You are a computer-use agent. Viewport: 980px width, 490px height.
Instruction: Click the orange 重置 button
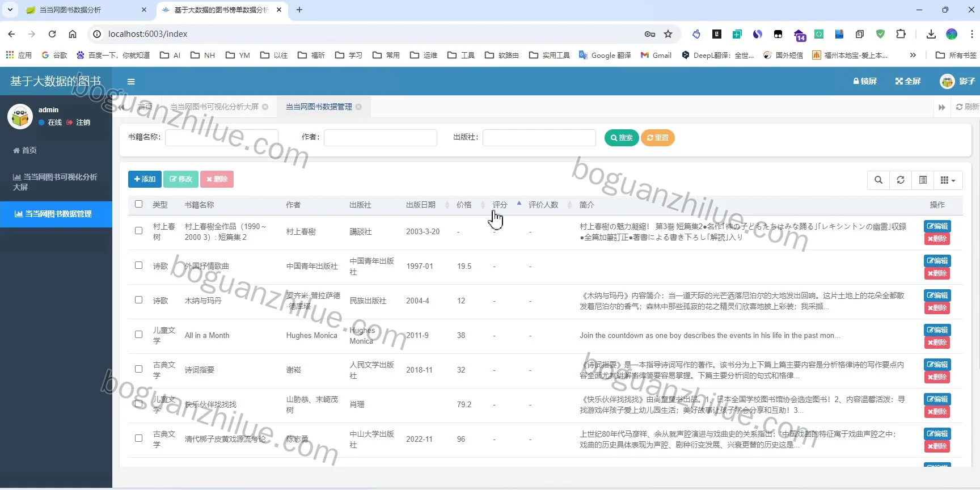pyautogui.click(x=658, y=138)
